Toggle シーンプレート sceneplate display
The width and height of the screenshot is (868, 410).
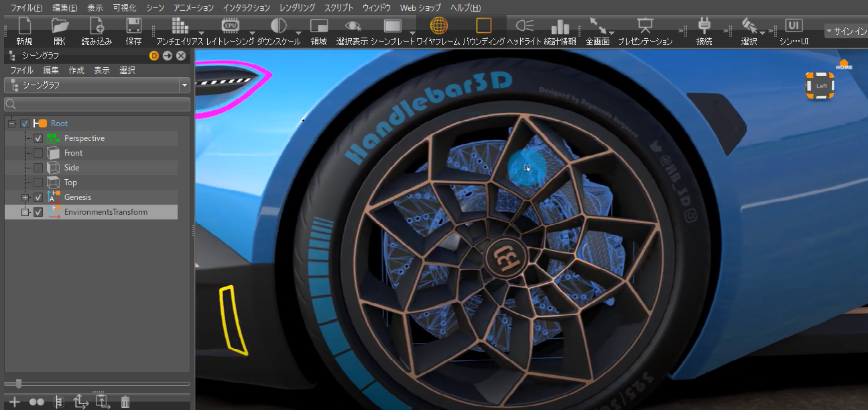[392, 31]
